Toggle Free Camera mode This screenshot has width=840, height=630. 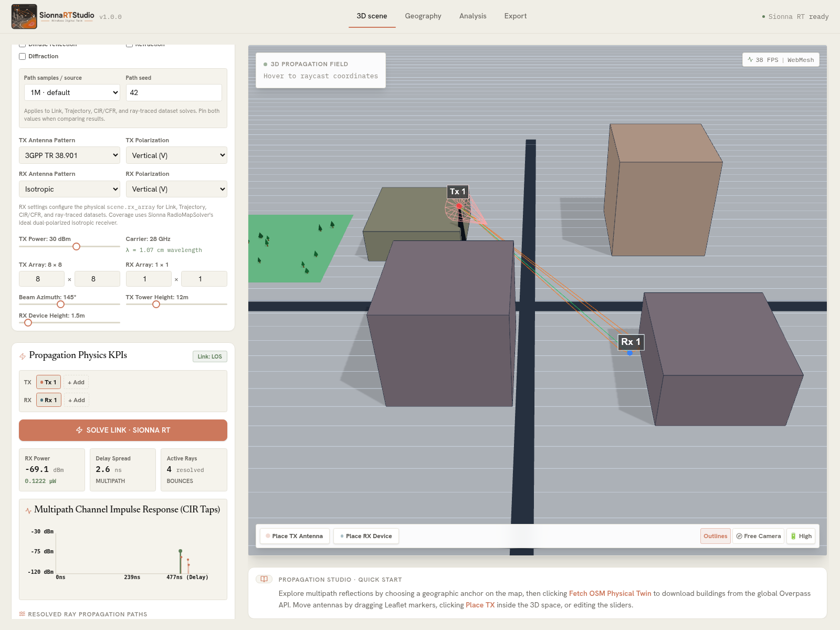click(x=758, y=536)
